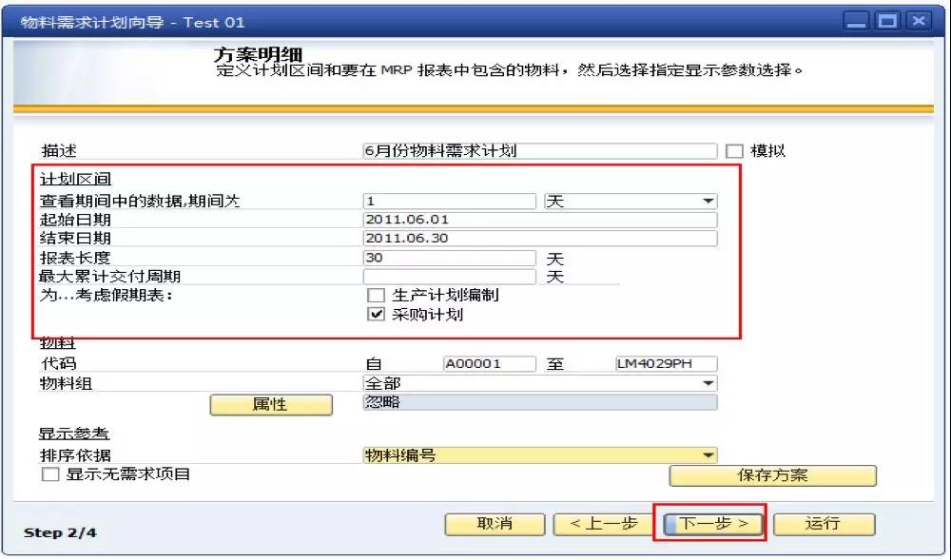Uncheck the 采购计划 checkbox

376,315
